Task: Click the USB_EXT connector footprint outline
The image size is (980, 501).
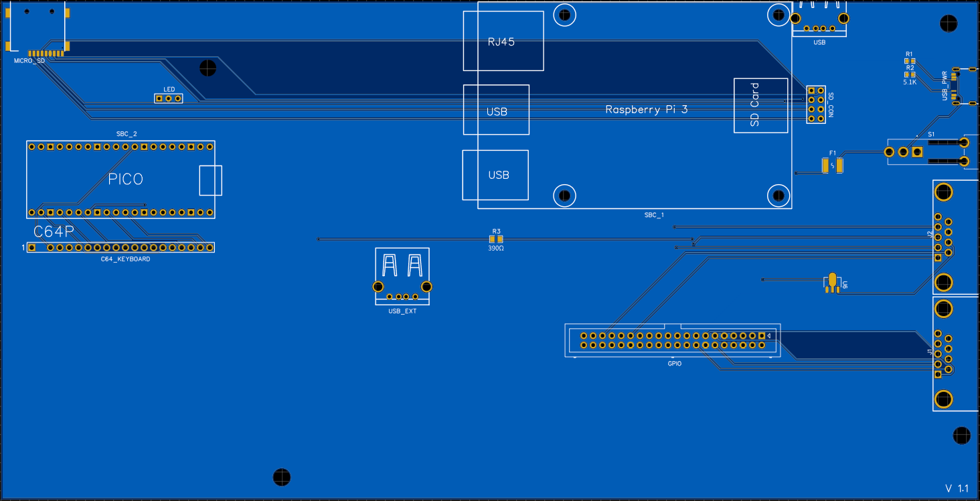Action: click(x=402, y=276)
